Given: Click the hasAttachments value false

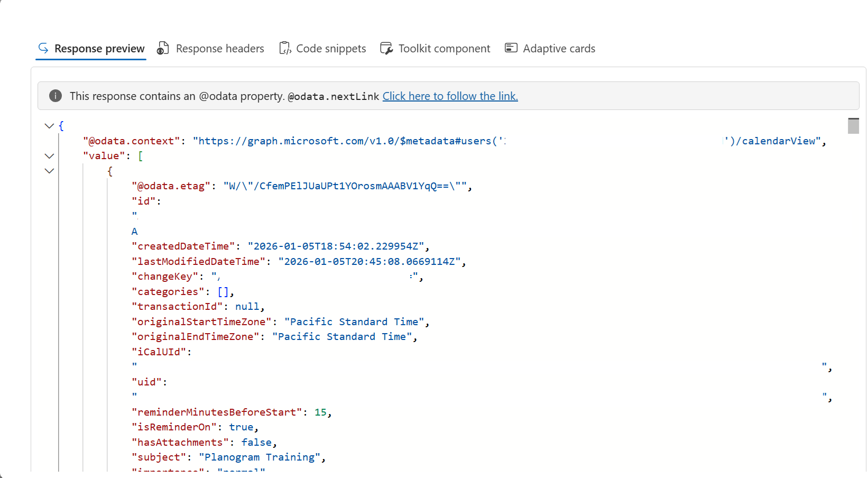Looking at the screenshot, I should pos(256,443).
